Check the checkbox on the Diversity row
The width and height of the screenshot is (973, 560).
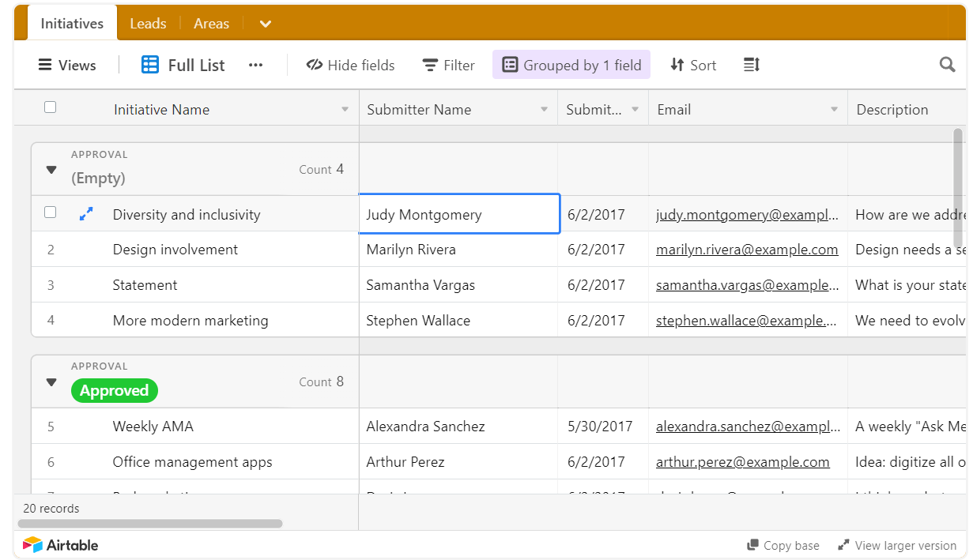click(50, 213)
